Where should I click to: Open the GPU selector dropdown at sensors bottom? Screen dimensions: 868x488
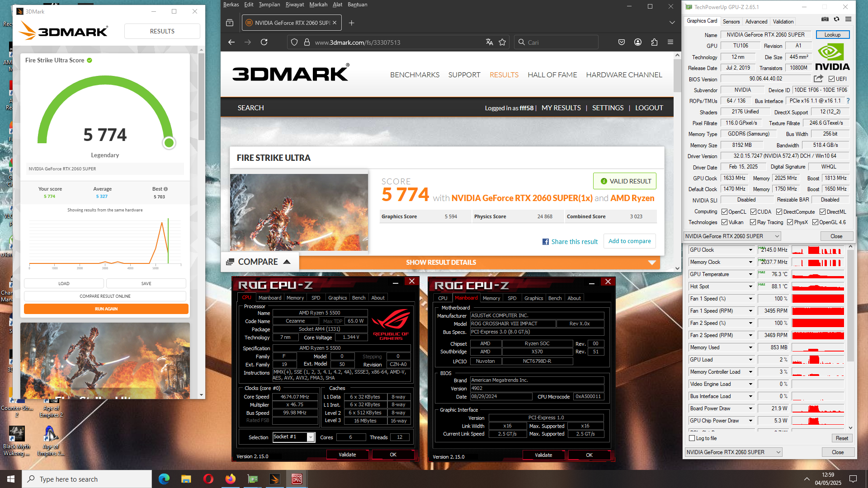pyautogui.click(x=734, y=452)
